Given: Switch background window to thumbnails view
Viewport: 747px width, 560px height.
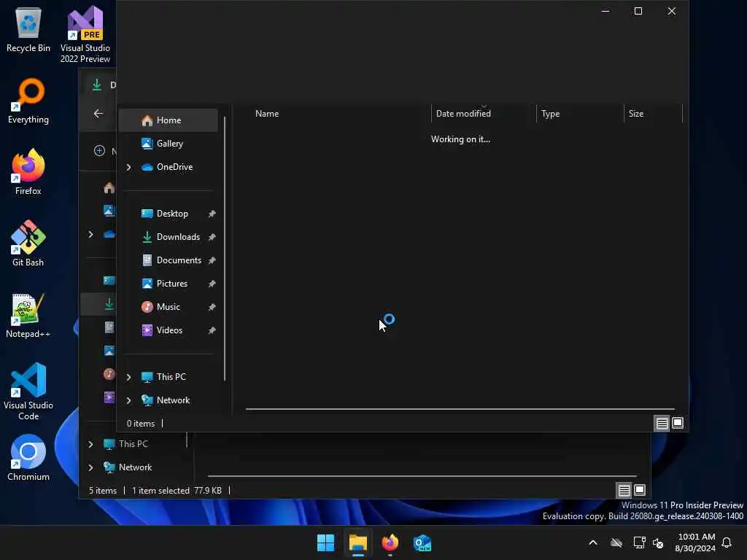Looking at the screenshot, I should (640, 490).
